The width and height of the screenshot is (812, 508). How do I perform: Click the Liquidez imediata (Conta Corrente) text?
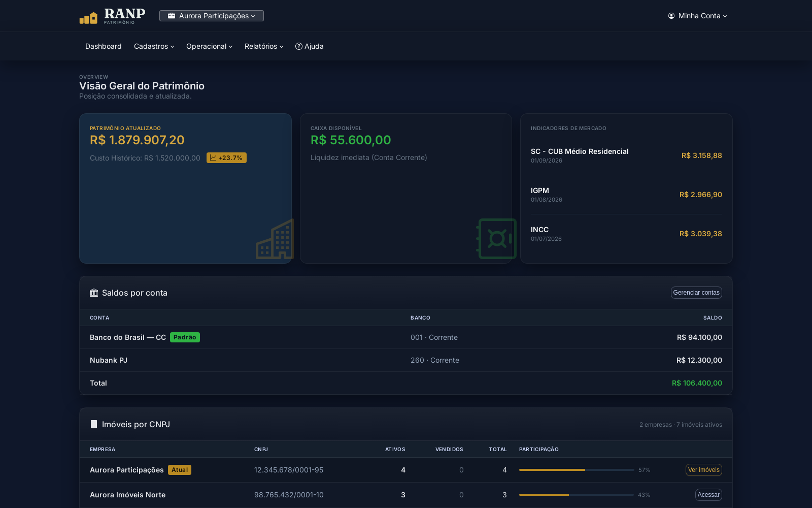tap(369, 157)
